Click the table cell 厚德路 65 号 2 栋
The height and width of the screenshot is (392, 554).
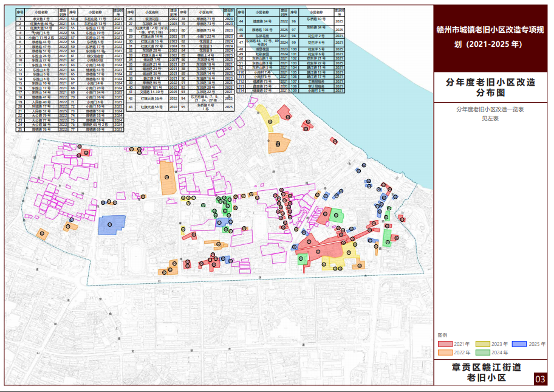95,125
